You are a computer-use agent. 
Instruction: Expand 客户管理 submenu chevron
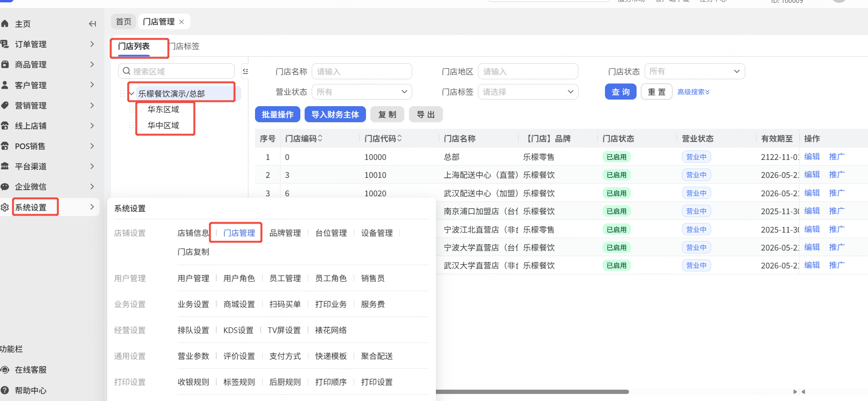click(x=92, y=85)
